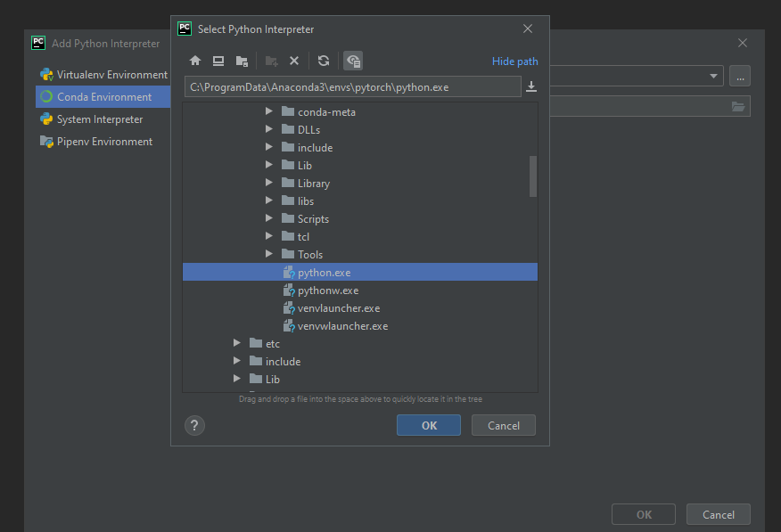Click the PyCharm logo of Add Python Interpreter

pyautogui.click(x=38, y=43)
